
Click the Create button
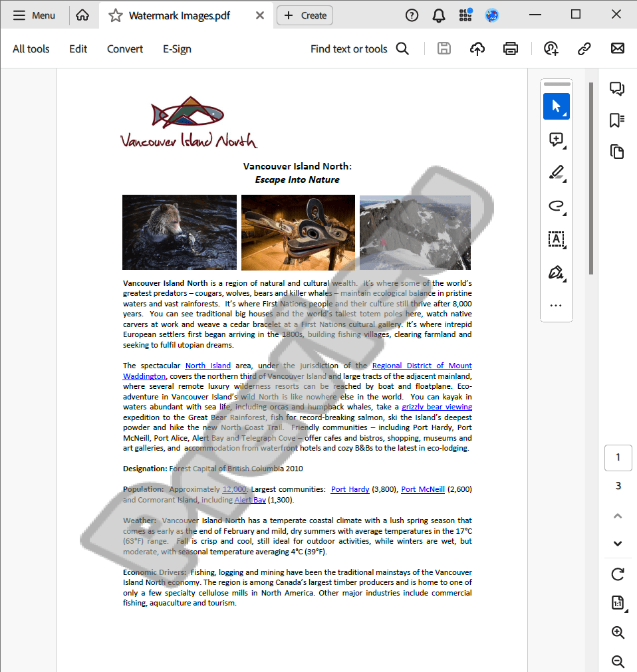coord(305,15)
